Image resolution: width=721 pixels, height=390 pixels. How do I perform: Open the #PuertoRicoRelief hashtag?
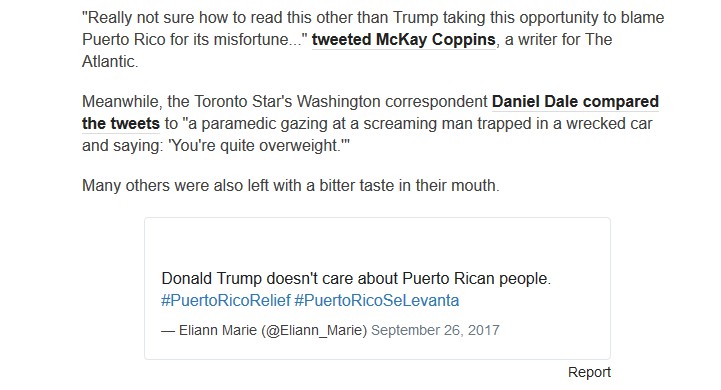226,300
